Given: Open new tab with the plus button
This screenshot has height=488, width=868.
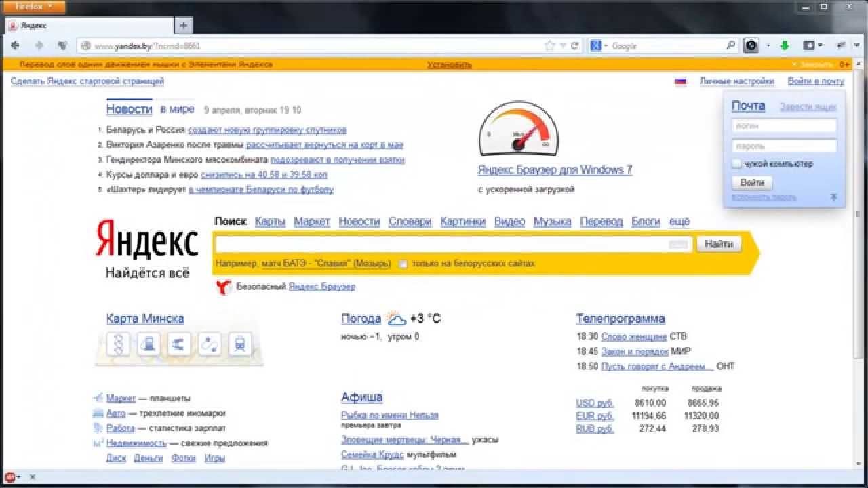Looking at the screenshot, I should [x=183, y=26].
